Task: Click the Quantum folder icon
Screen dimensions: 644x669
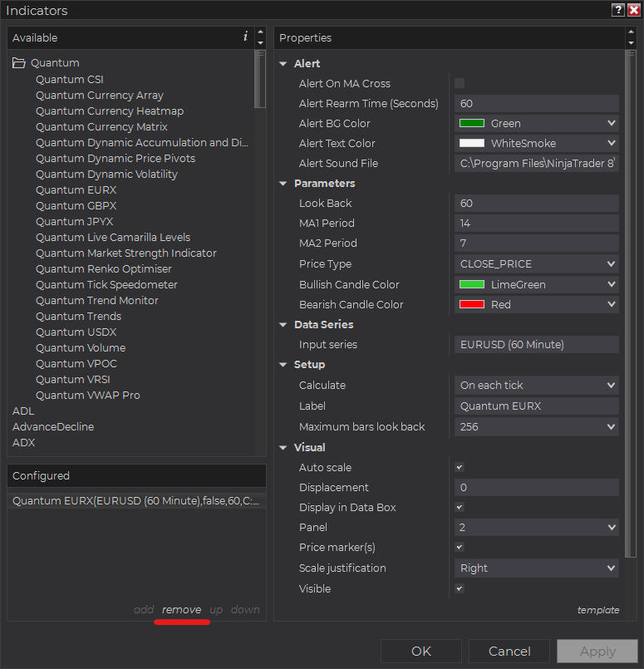Action: click(19, 63)
